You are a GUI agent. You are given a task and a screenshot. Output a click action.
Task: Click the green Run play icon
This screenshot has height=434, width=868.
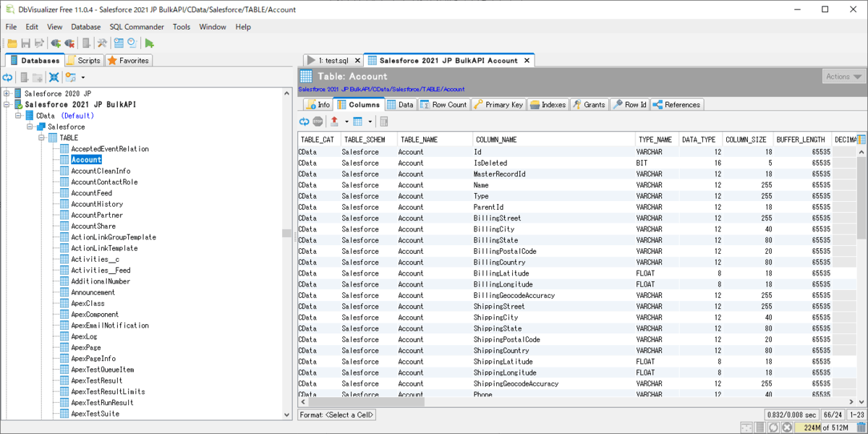coord(149,43)
